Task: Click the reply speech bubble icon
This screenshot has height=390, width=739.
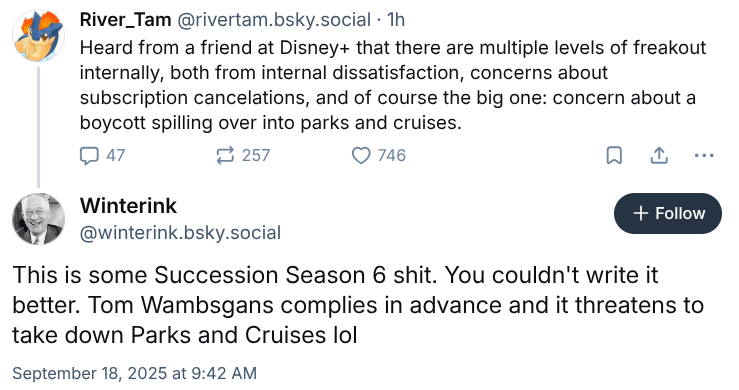Action: pos(89,156)
